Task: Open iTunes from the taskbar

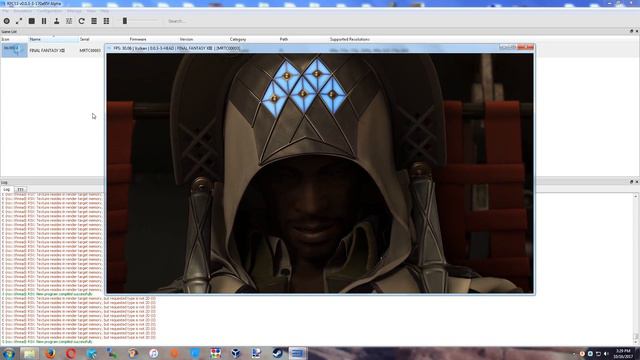Action: tap(153, 353)
